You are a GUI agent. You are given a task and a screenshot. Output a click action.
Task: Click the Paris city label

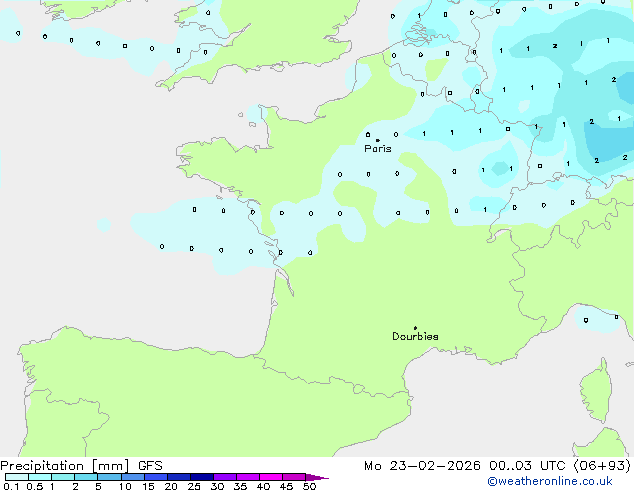378,149
